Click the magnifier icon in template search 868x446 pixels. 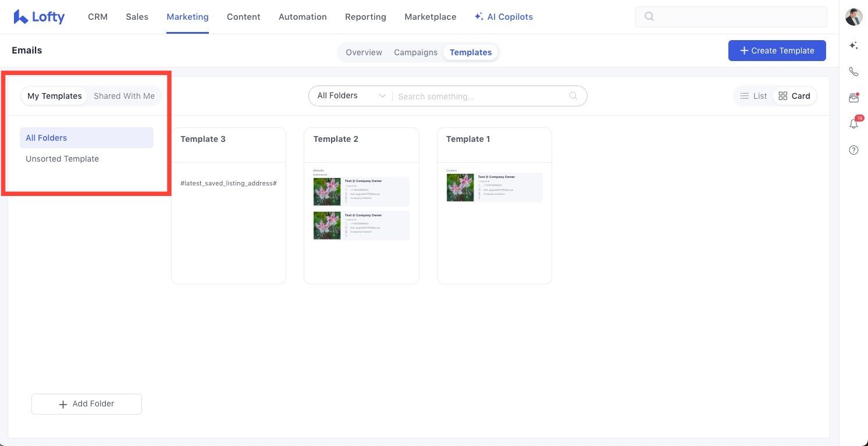click(x=573, y=96)
